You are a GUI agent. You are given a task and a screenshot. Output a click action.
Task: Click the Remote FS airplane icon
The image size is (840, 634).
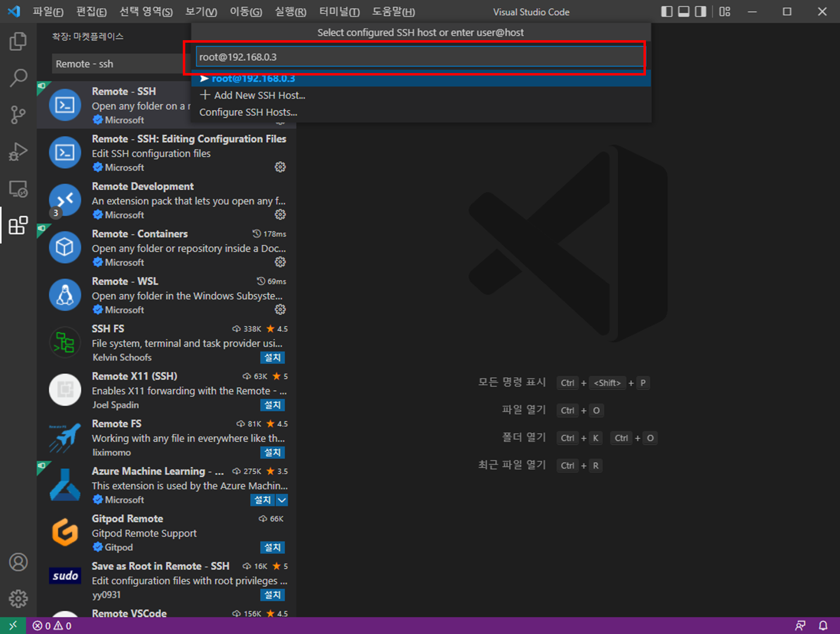click(x=65, y=437)
